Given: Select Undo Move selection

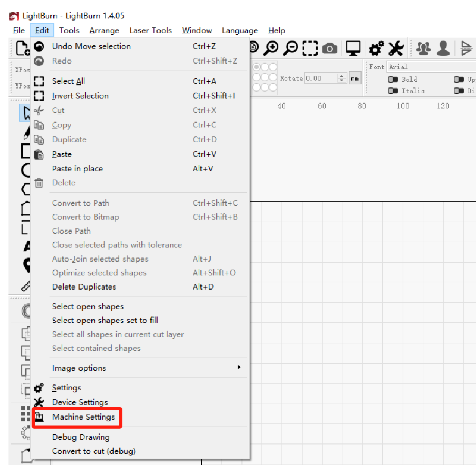Looking at the screenshot, I should click(x=91, y=46).
